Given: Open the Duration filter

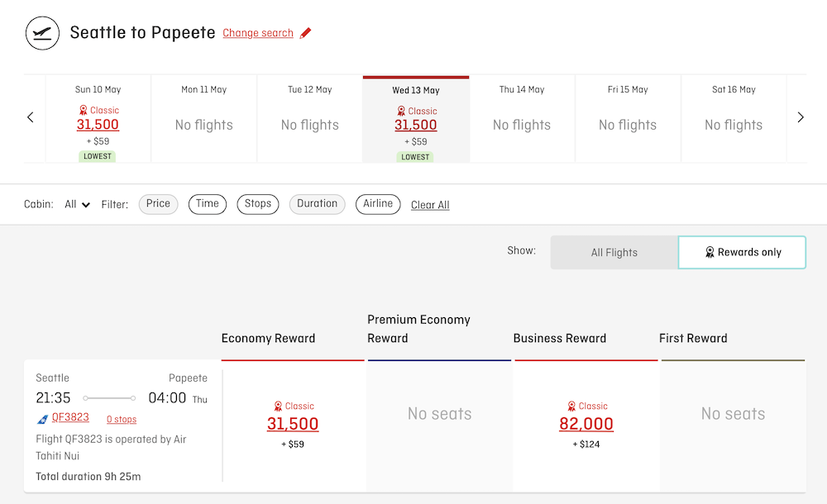Looking at the screenshot, I should [317, 204].
